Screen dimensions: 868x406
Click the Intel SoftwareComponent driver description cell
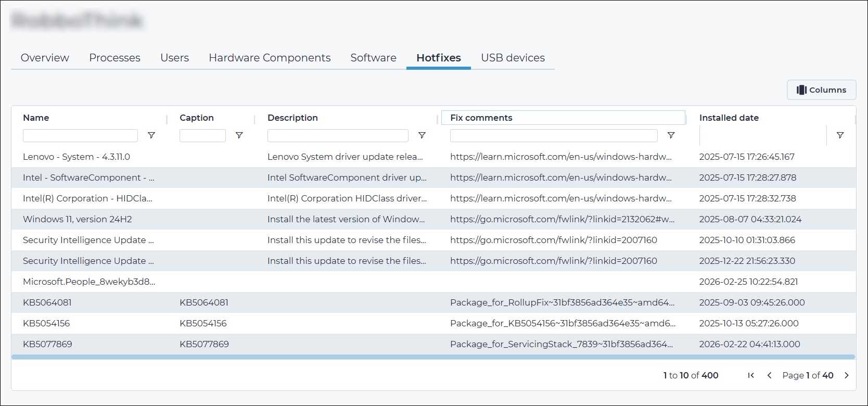(x=347, y=177)
